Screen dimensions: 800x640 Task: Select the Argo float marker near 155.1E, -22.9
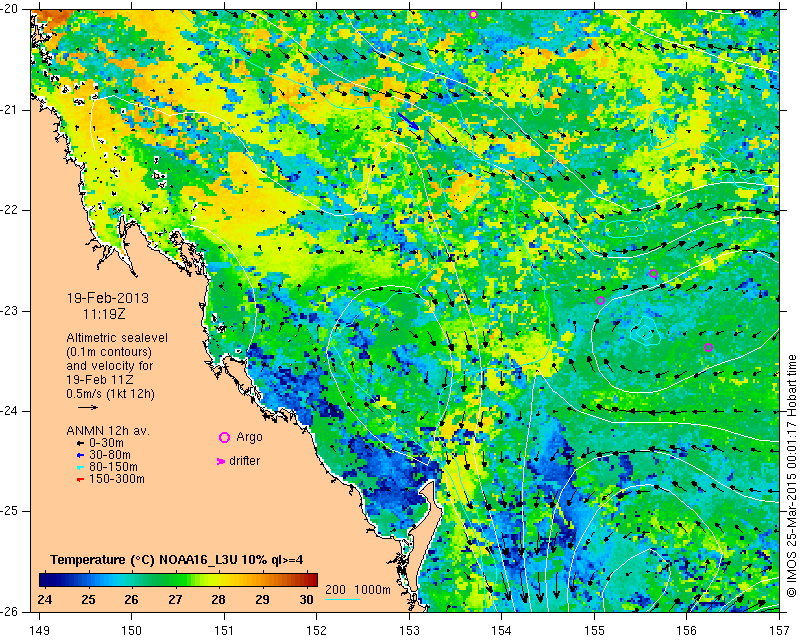(x=601, y=301)
